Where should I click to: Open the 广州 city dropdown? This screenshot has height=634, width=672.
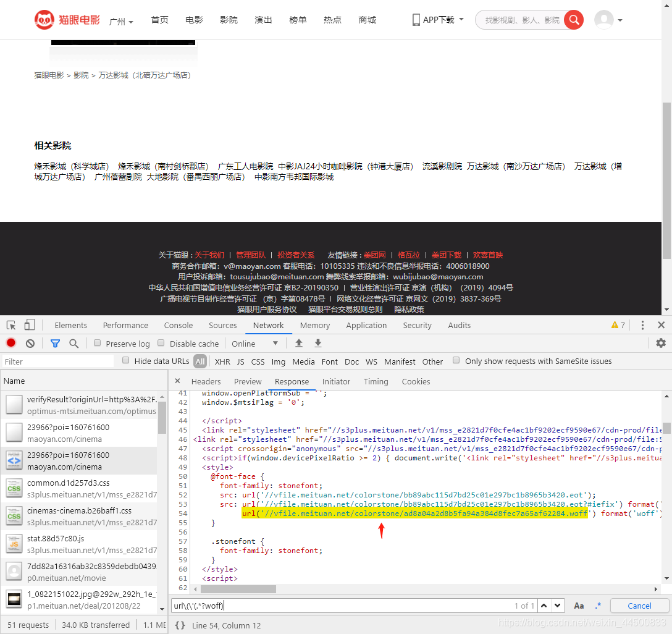(x=121, y=21)
